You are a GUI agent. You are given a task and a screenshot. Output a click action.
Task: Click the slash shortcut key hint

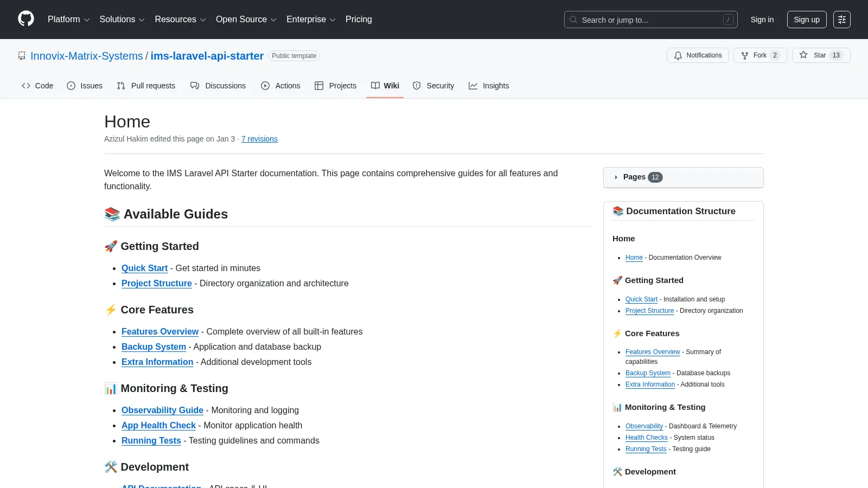point(728,20)
